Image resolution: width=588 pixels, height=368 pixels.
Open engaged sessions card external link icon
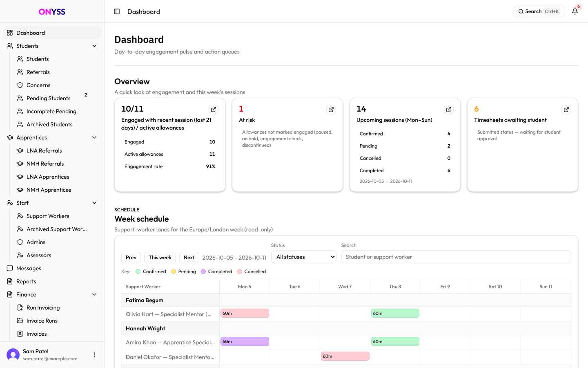tap(214, 110)
